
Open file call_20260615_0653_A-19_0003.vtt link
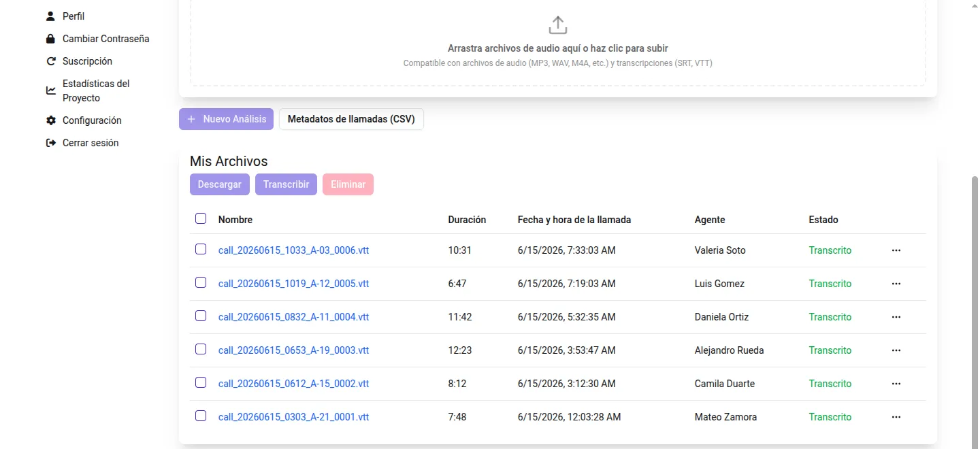(293, 350)
